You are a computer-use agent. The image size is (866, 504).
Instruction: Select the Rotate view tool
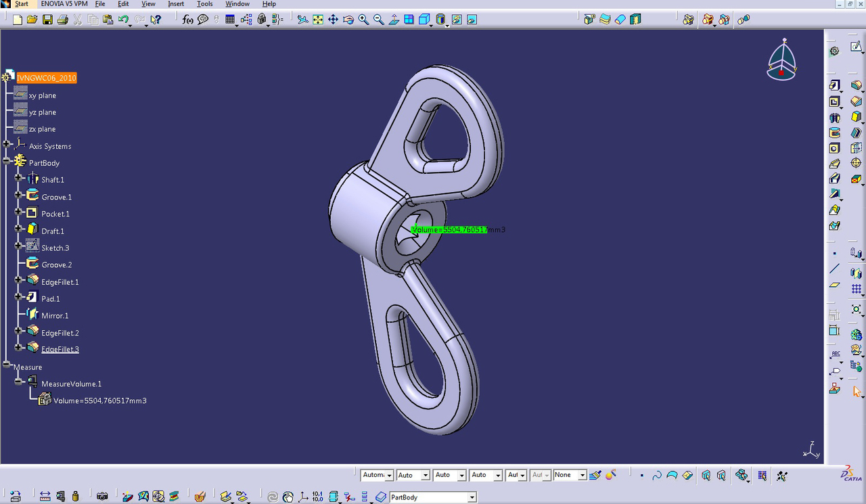348,20
